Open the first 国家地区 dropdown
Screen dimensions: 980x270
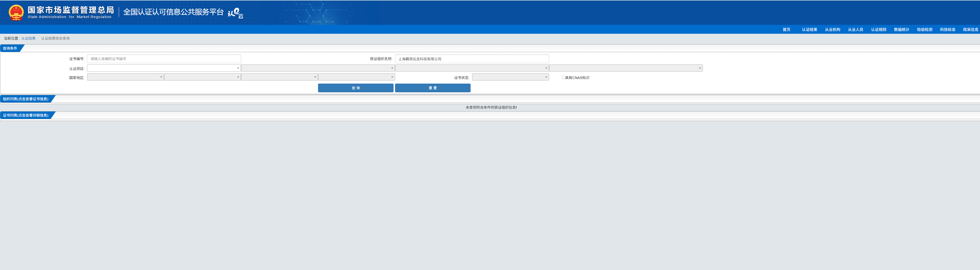tap(126, 77)
